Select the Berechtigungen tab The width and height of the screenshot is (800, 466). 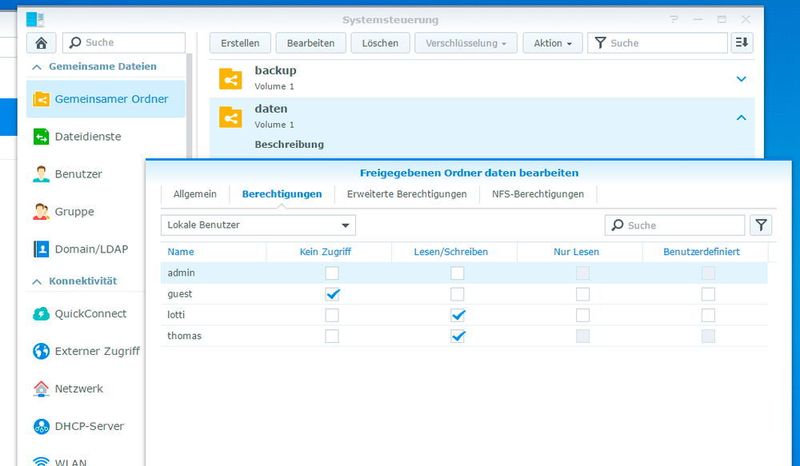tap(282, 194)
